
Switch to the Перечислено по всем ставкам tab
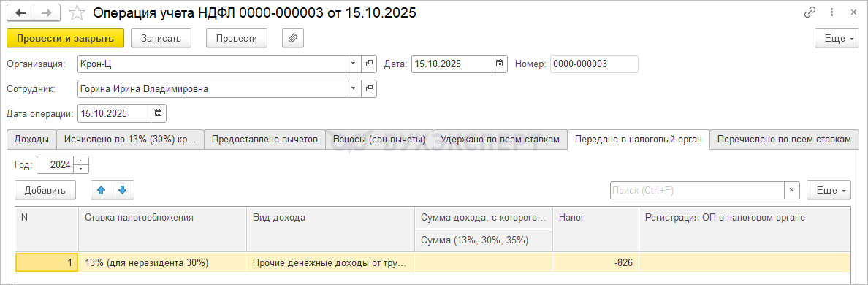[784, 140]
